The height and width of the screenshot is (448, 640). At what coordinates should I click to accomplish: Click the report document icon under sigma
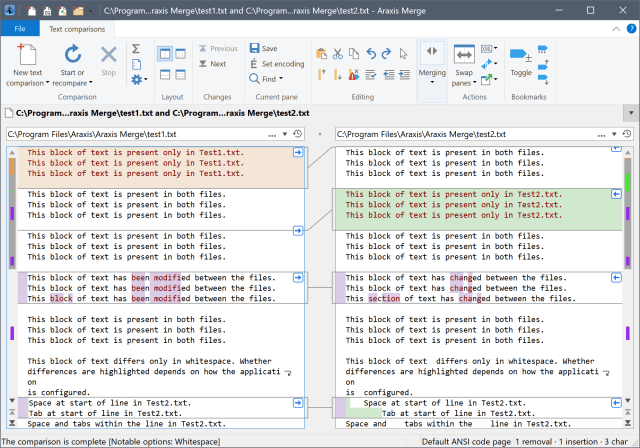136,64
